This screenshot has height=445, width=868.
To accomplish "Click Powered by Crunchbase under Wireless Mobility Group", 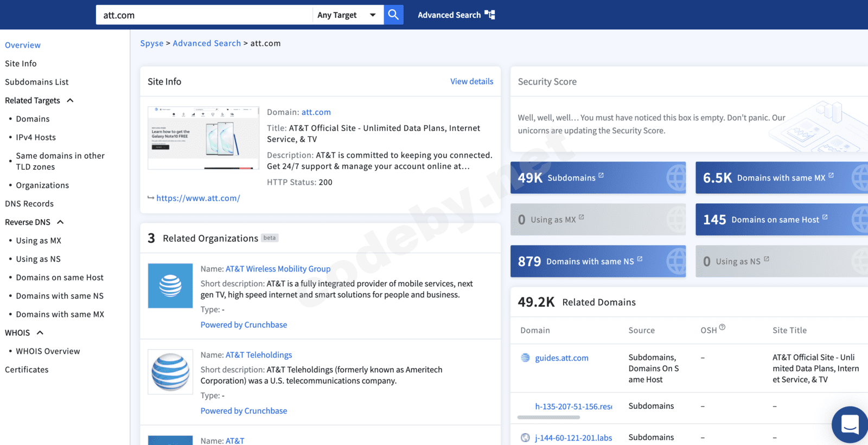I will pyautogui.click(x=244, y=325).
